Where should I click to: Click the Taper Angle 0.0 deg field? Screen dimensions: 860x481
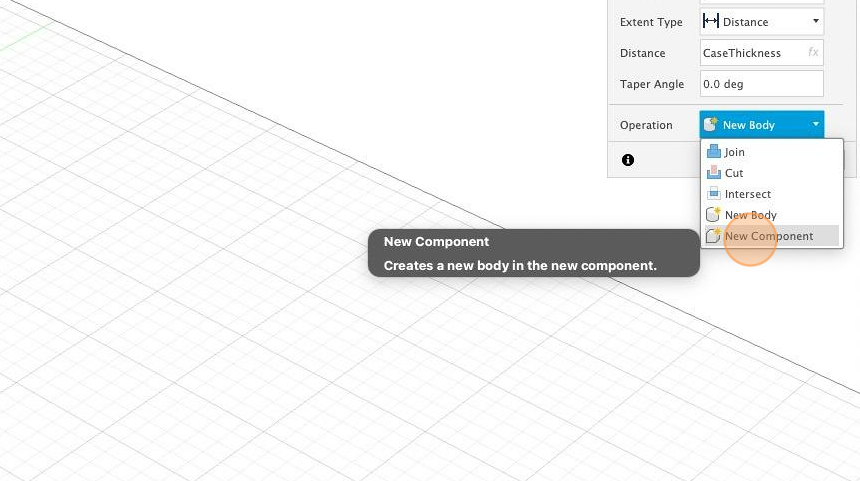pyautogui.click(x=761, y=84)
